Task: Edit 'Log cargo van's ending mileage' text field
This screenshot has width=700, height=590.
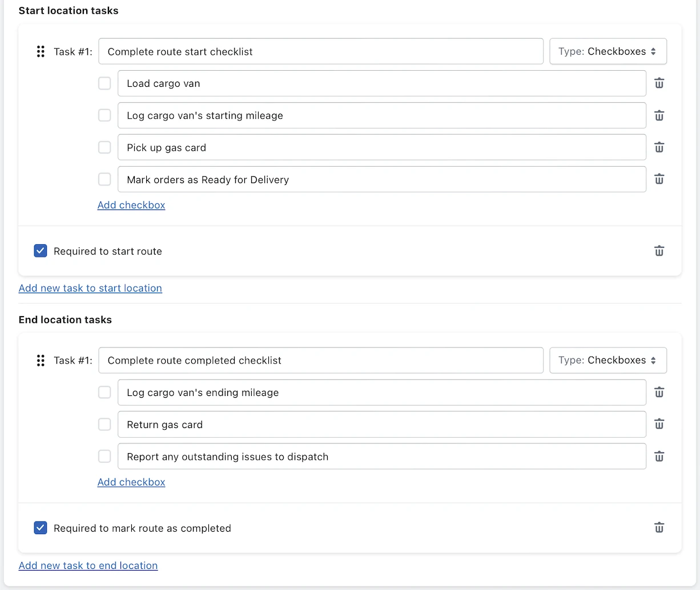Action: pos(382,393)
